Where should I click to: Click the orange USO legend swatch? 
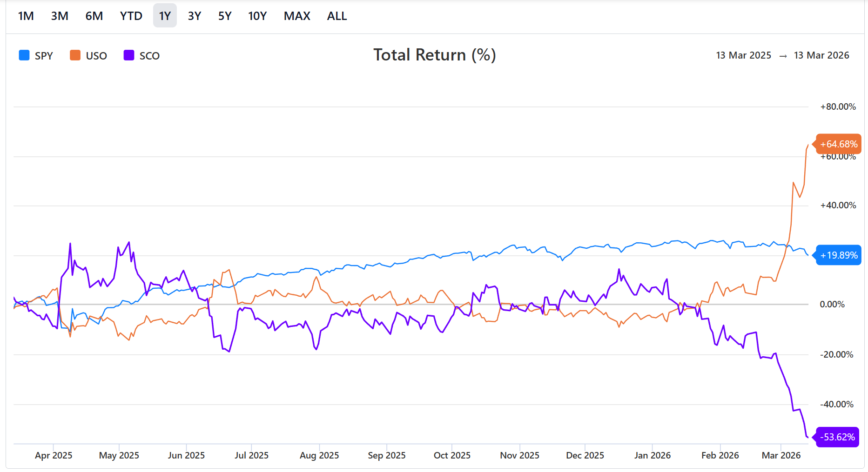(75, 55)
